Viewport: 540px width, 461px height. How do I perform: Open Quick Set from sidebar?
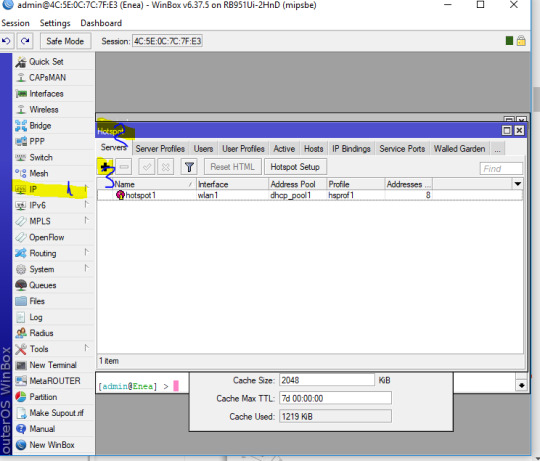[53, 62]
